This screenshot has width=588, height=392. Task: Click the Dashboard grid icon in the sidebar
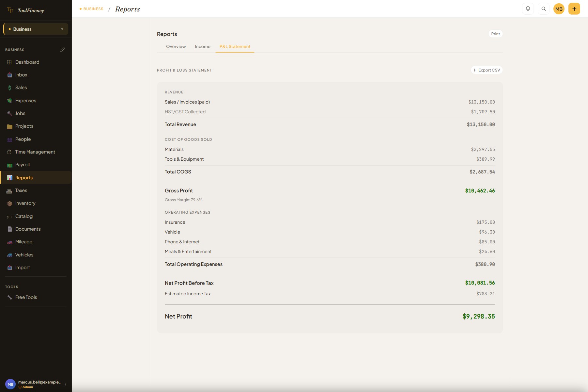pos(9,62)
